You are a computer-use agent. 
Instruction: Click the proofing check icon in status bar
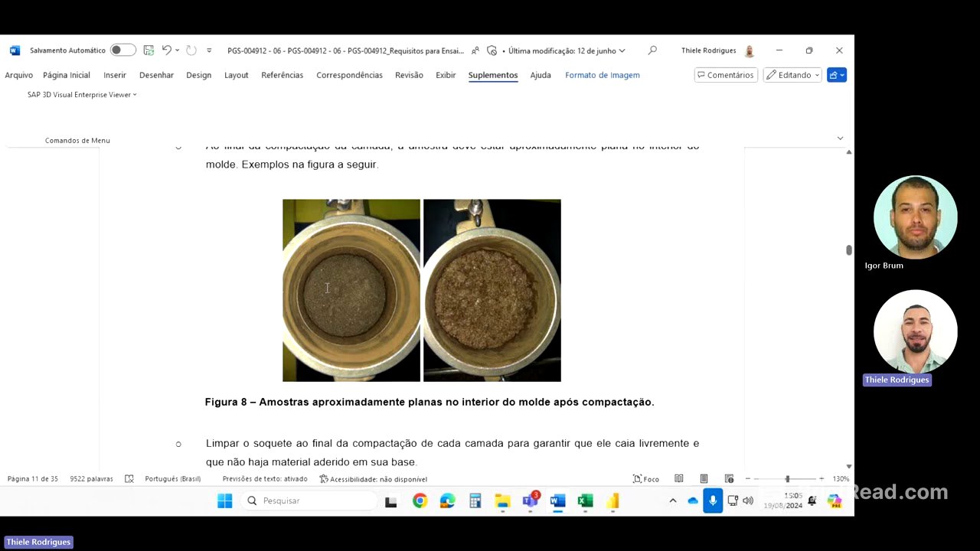coord(129,479)
